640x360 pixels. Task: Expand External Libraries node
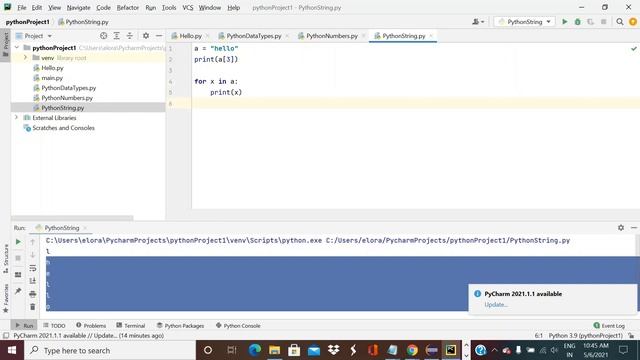pos(16,118)
